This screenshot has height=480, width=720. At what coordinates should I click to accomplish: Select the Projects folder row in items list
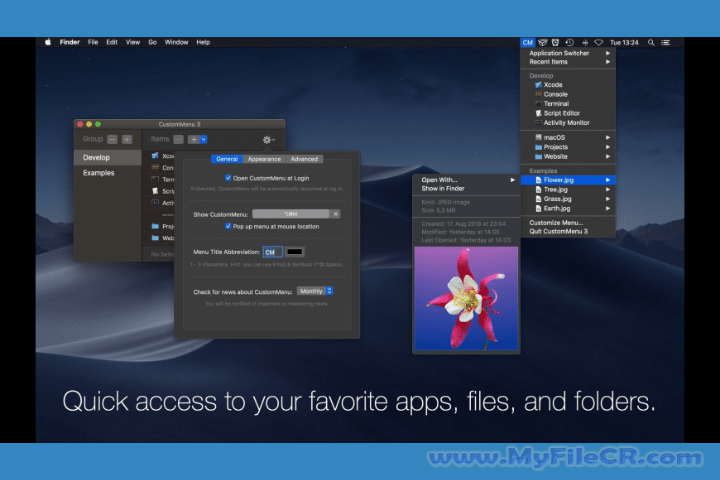coord(159,226)
